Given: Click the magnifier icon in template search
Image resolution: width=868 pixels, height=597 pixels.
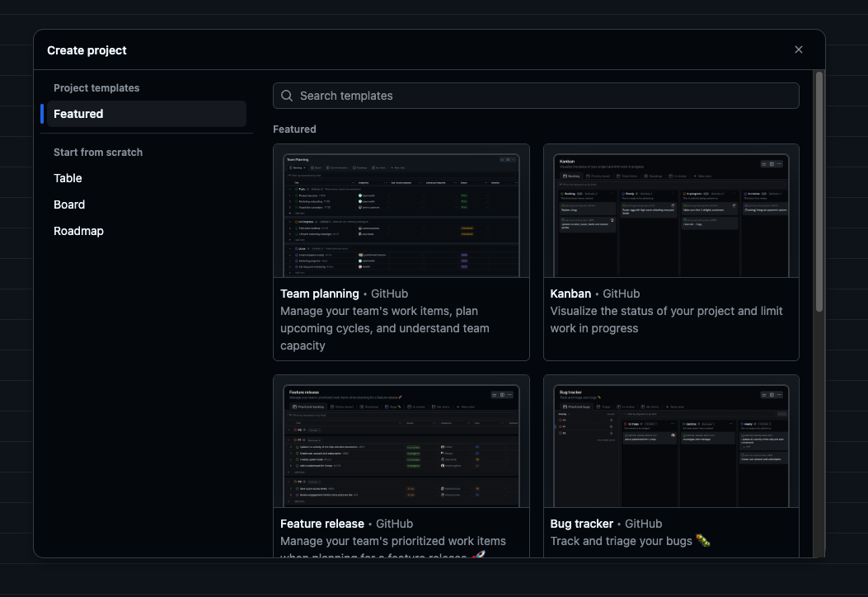Looking at the screenshot, I should pyautogui.click(x=287, y=96).
